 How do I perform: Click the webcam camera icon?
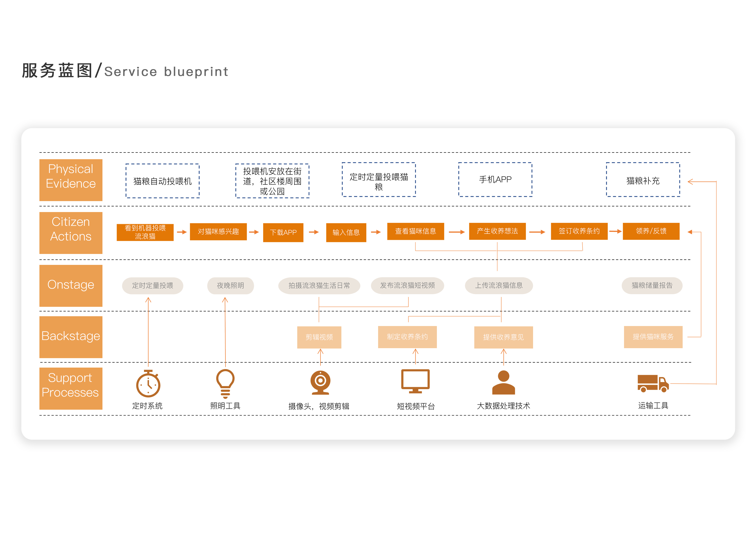[320, 382]
